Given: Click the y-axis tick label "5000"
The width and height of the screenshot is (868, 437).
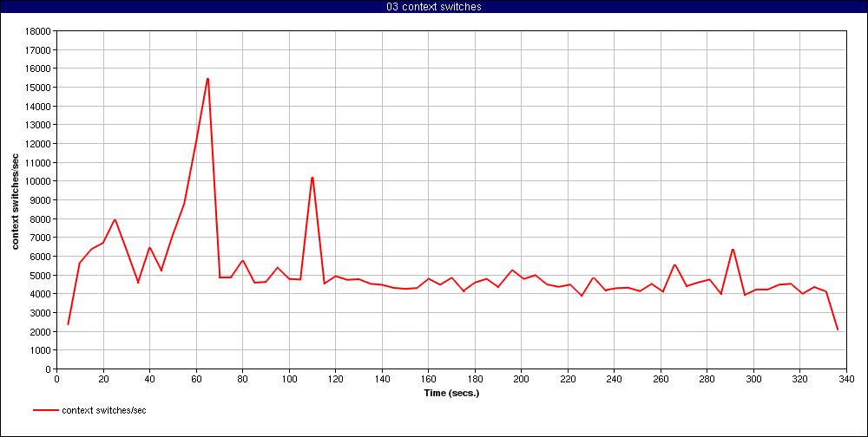Looking at the screenshot, I should tap(41, 275).
